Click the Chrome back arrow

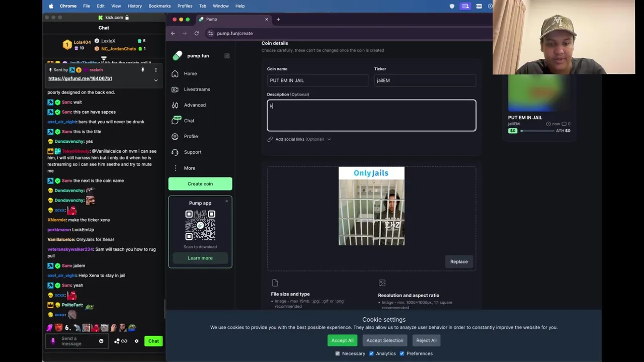[173, 33]
